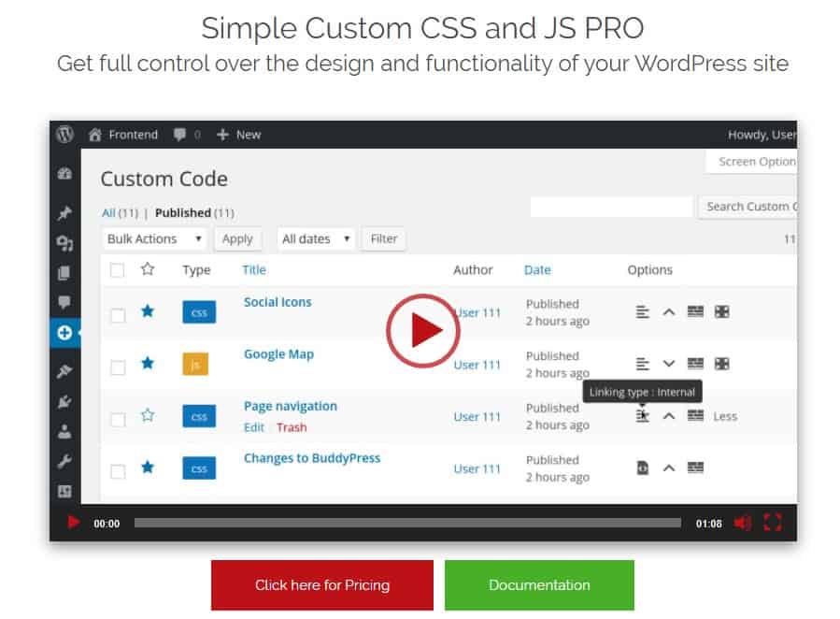Tick the checkbox for Google Map
The width and height of the screenshot is (840, 619).
pyautogui.click(x=118, y=367)
